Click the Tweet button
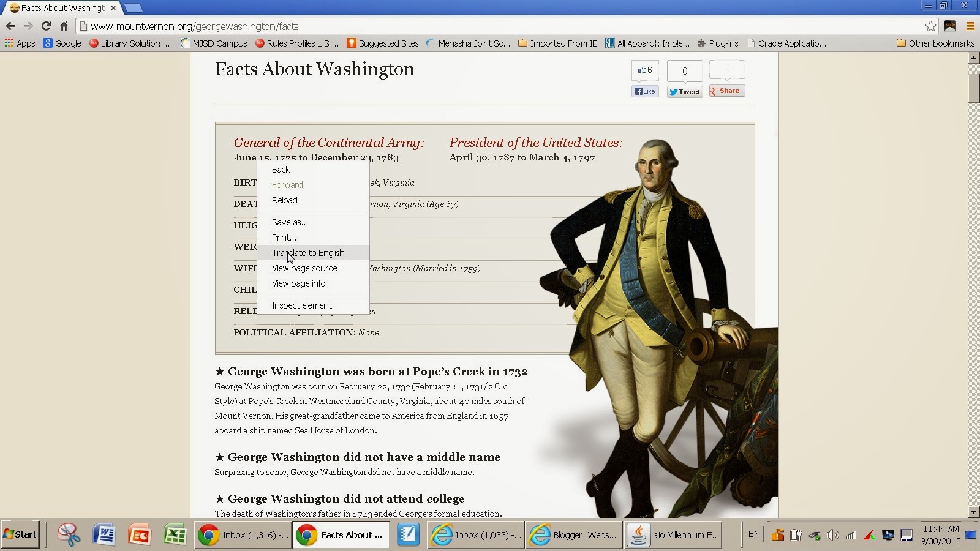This screenshot has width=980, height=551. (x=685, y=92)
